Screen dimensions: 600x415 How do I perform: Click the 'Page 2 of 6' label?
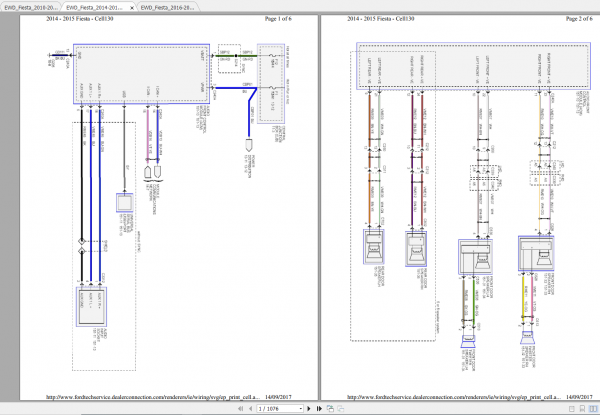coord(579,18)
